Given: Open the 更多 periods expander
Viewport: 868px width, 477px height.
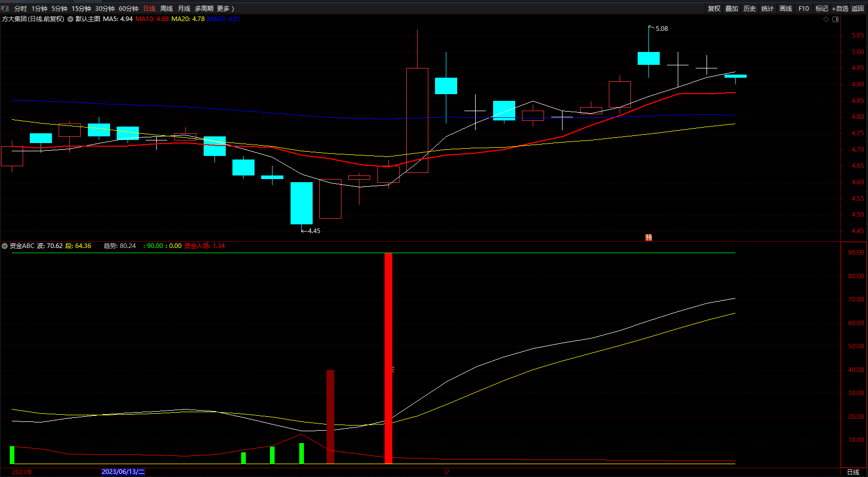Looking at the screenshot, I should tap(225, 9).
